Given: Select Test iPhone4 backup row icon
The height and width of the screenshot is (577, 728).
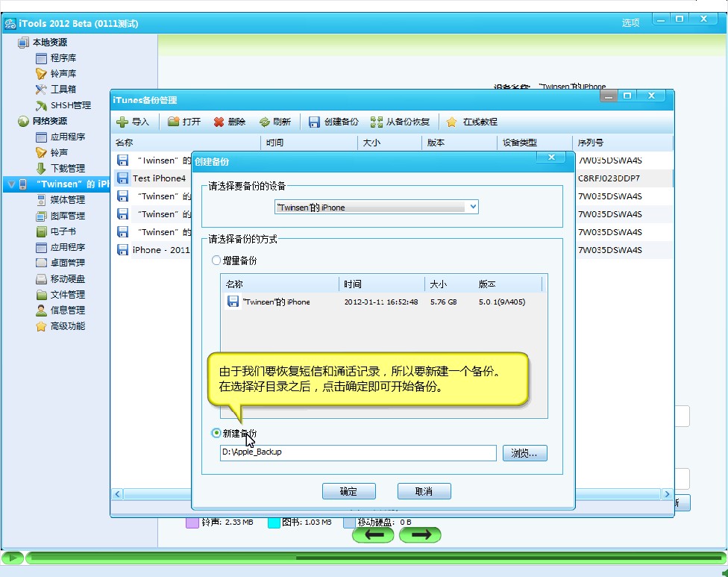Looking at the screenshot, I should (x=122, y=178).
